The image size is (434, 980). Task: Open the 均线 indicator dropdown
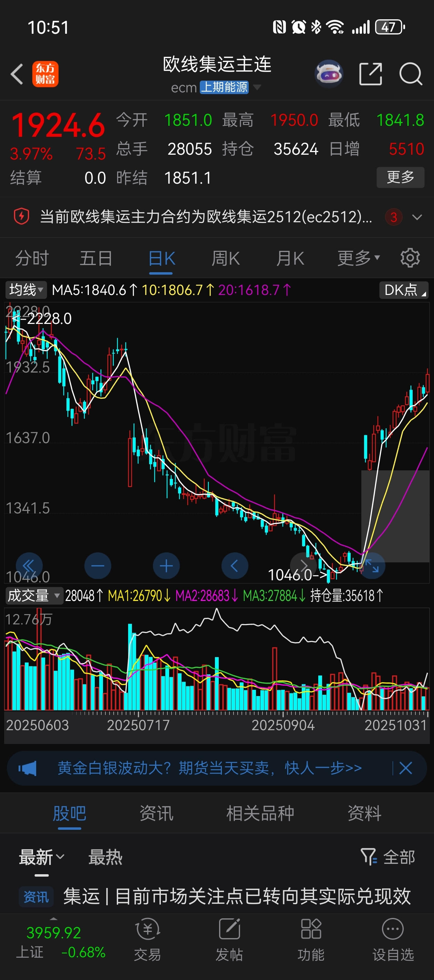click(x=26, y=289)
